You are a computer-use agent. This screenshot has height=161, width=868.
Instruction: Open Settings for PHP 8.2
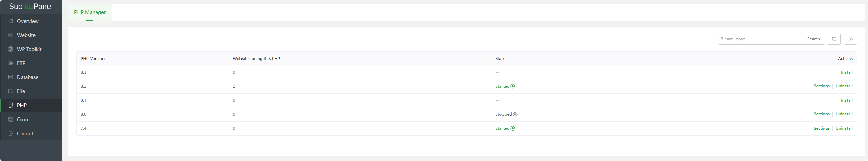(x=822, y=86)
